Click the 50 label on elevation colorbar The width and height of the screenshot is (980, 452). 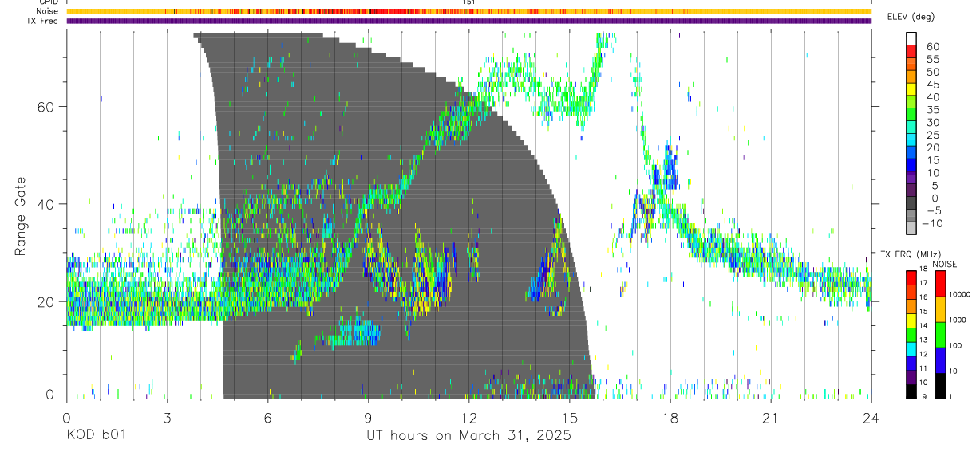[931, 72]
